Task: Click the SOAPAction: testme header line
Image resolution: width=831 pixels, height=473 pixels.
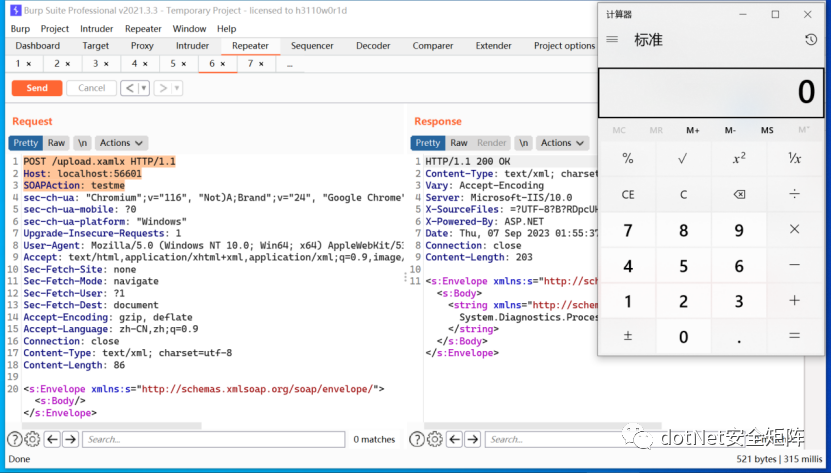Action: tap(74, 186)
